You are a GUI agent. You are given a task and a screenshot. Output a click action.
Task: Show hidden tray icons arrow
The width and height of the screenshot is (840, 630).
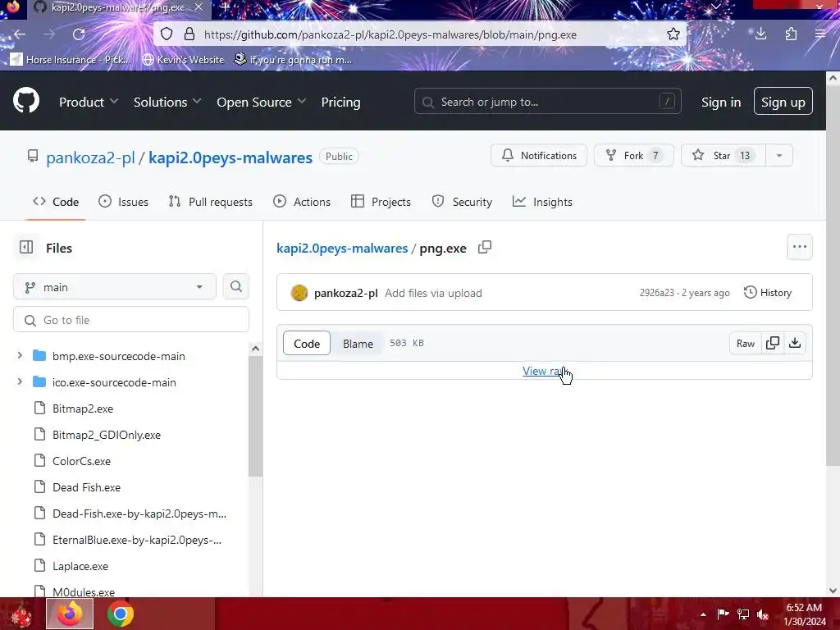coord(703,614)
